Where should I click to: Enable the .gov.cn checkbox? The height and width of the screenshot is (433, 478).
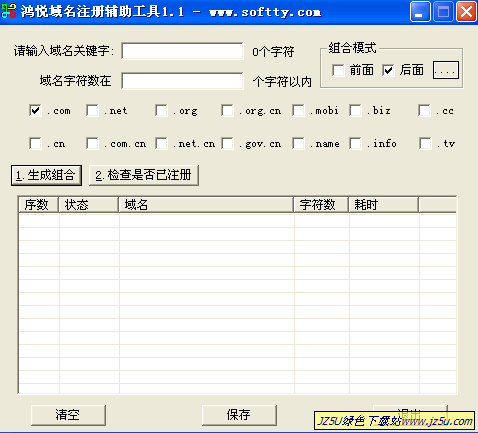[x=227, y=144]
